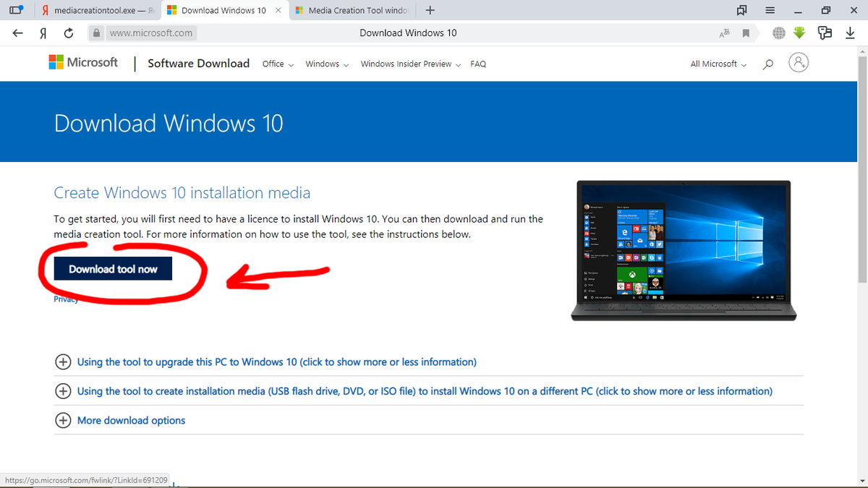Click the Microsoft logo
The image size is (868, 488).
(83, 62)
